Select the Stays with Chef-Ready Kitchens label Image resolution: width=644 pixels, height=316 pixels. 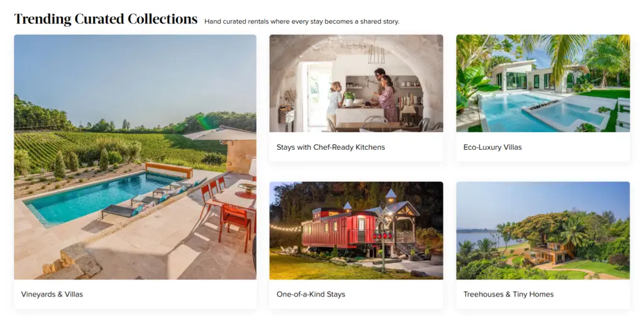click(x=331, y=147)
